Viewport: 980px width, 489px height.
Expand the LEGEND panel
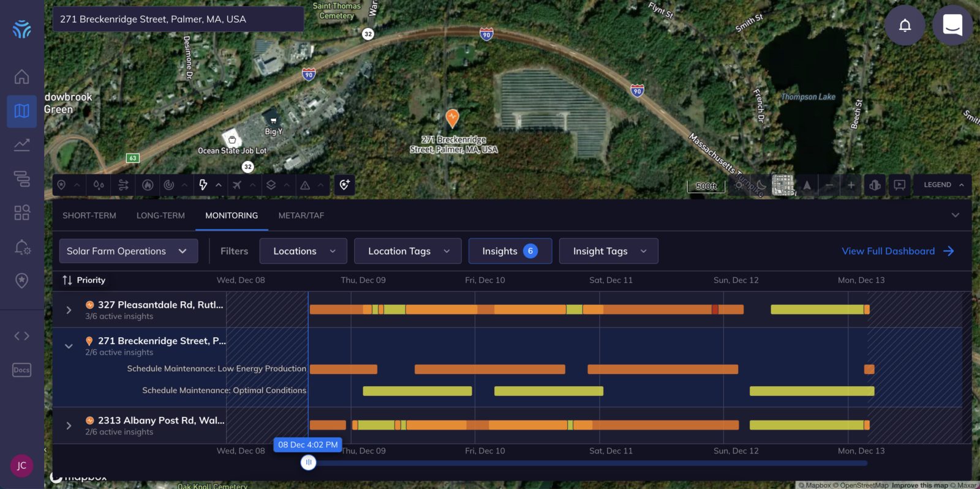944,185
